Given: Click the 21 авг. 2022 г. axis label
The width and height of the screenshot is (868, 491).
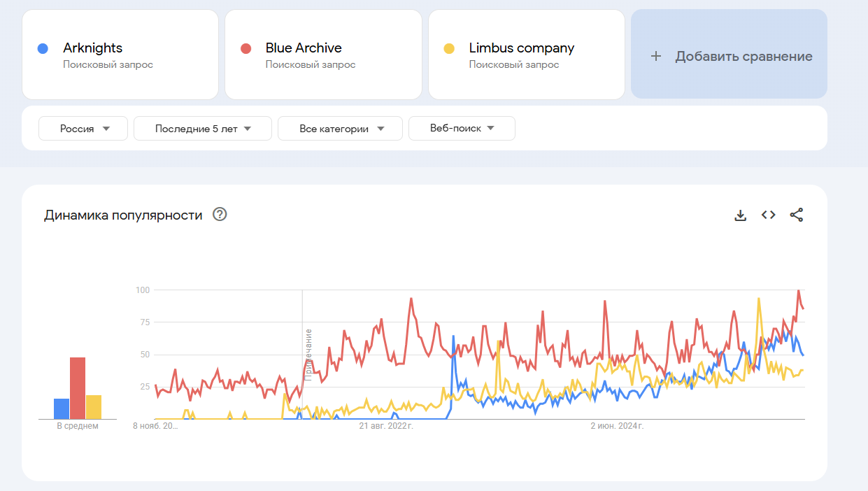Looking at the screenshot, I should pos(386,425).
